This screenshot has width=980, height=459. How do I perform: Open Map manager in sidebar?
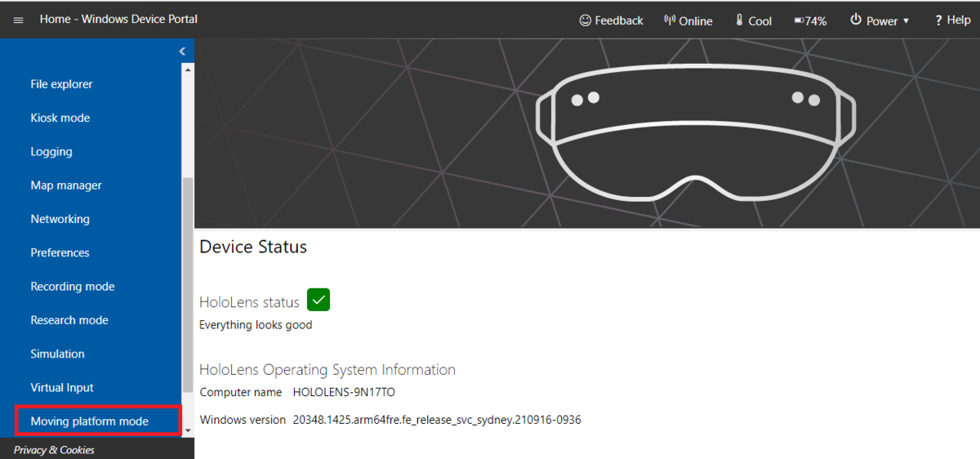pyautogui.click(x=66, y=185)
